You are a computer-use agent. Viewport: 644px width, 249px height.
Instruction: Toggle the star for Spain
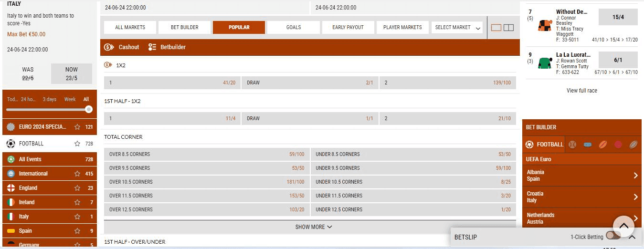[x=77, y=231]
